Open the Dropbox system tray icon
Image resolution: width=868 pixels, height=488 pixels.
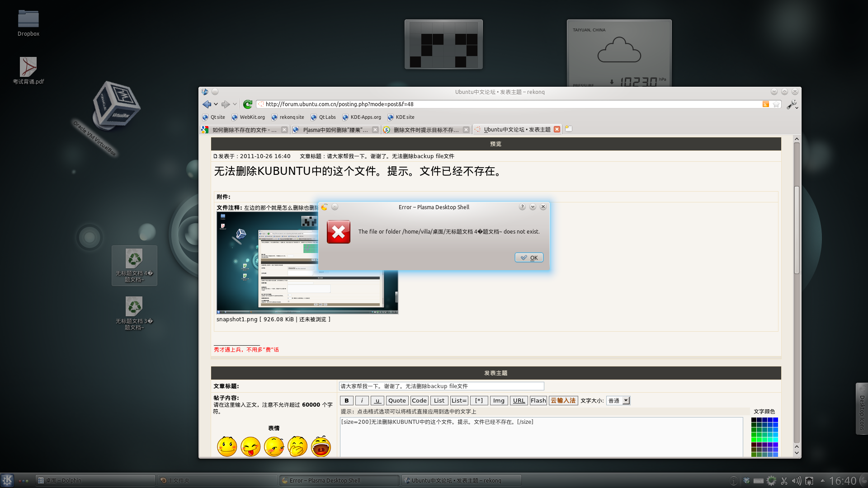[746, 481]
